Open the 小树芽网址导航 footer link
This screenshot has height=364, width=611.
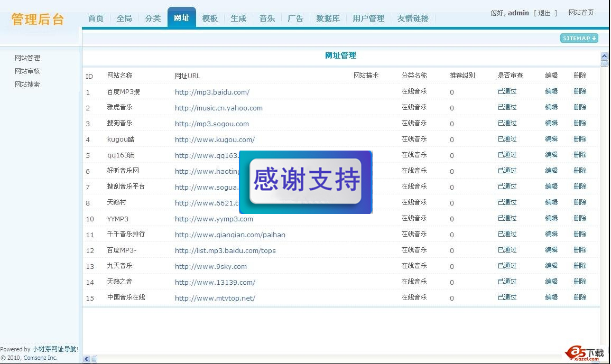tap(54, 349)
